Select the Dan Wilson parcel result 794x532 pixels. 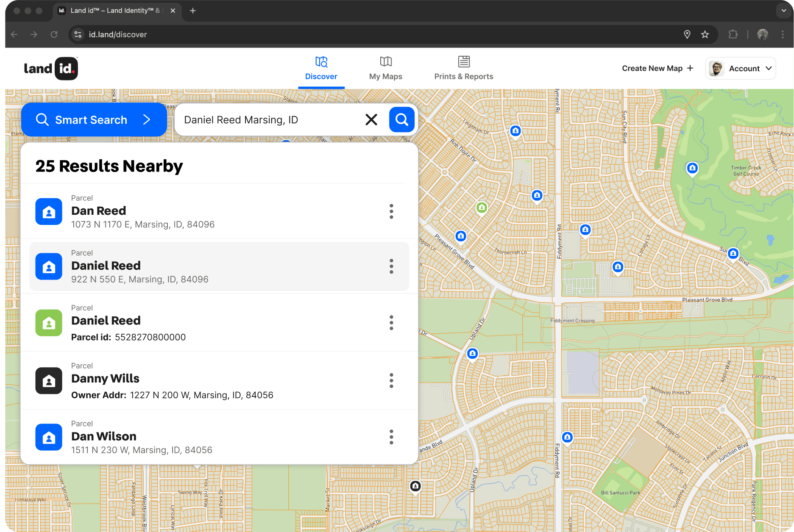click(x=219, y=437)
